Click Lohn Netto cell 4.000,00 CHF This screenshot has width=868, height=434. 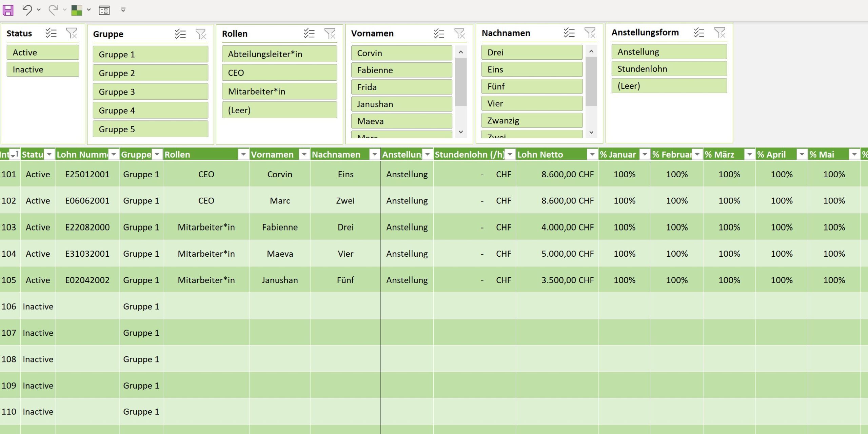coord(567,227)
